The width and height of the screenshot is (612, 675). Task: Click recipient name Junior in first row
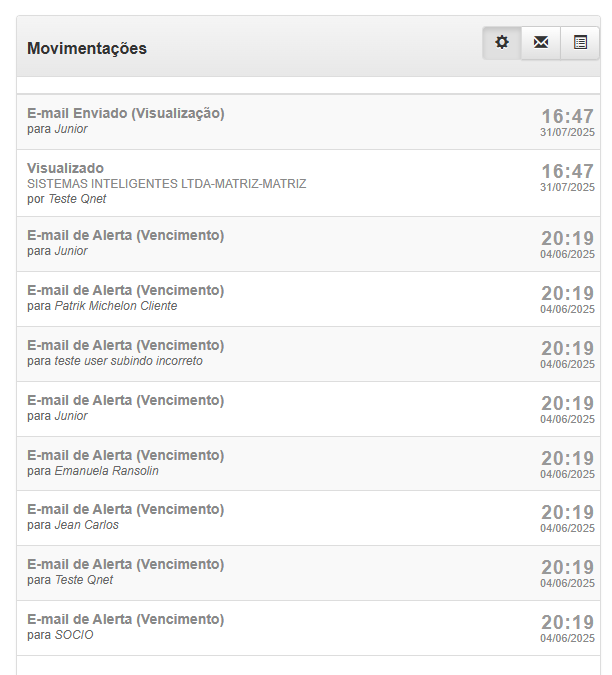71,129
